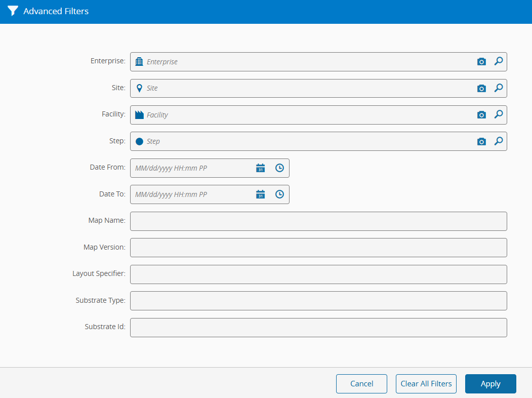
Task: Open the camera scanner for the Facility field
Action: [481, 114]
